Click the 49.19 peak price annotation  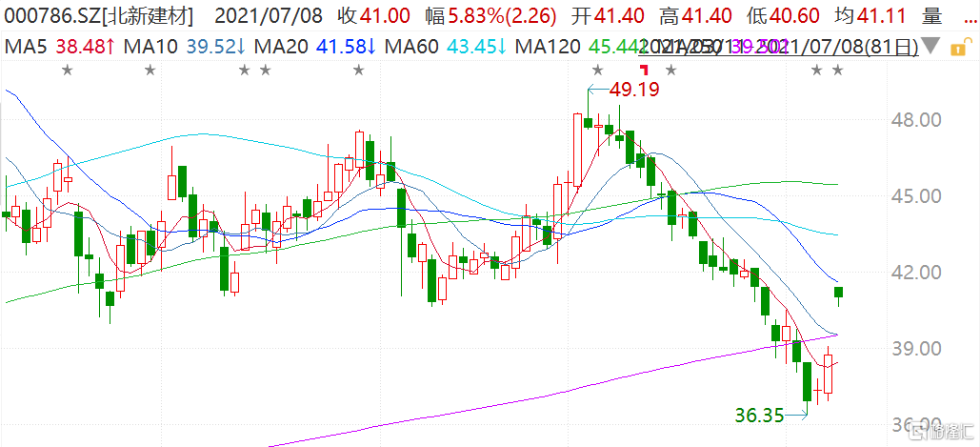[634, 91]
